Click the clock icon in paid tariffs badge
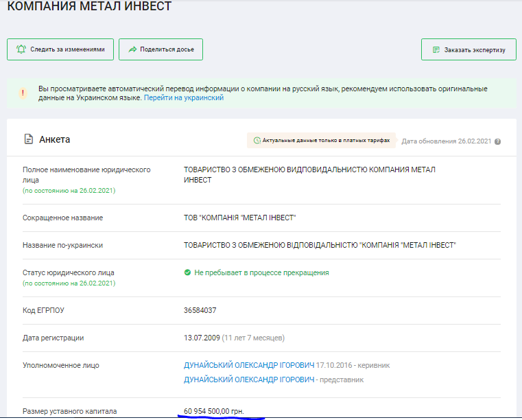Viewport: 522px width, 420px height. [x=257, y=141]
